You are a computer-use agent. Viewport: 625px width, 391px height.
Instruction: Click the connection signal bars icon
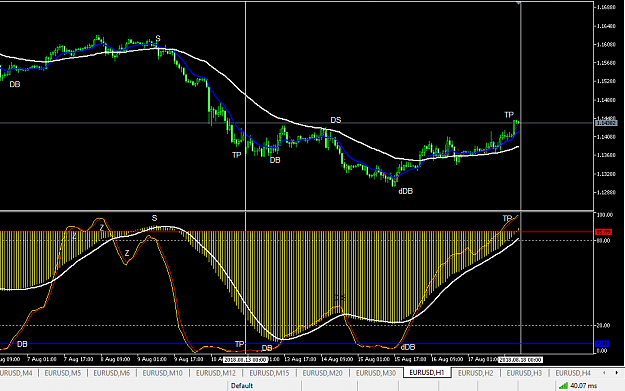pos(563,385)
